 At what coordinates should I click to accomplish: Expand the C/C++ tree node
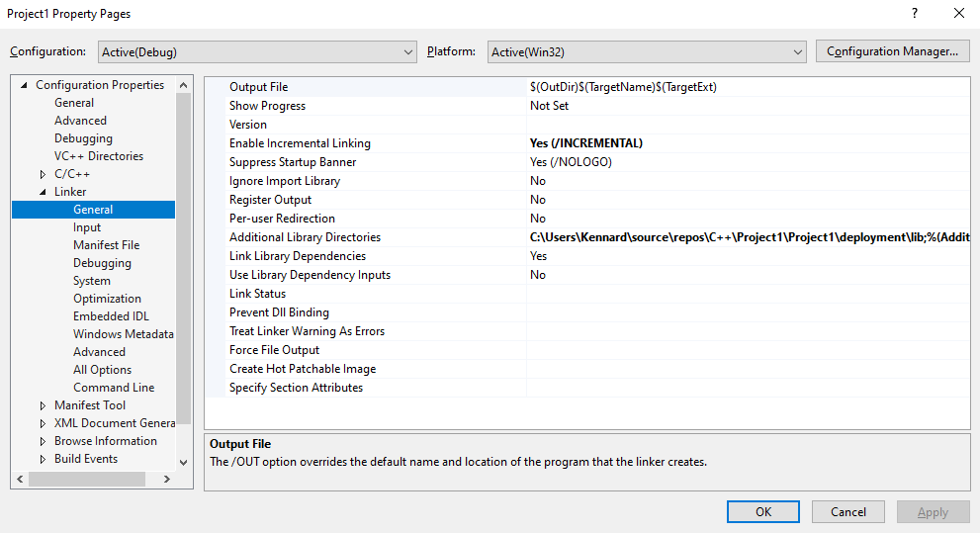[x=43, y=175]
